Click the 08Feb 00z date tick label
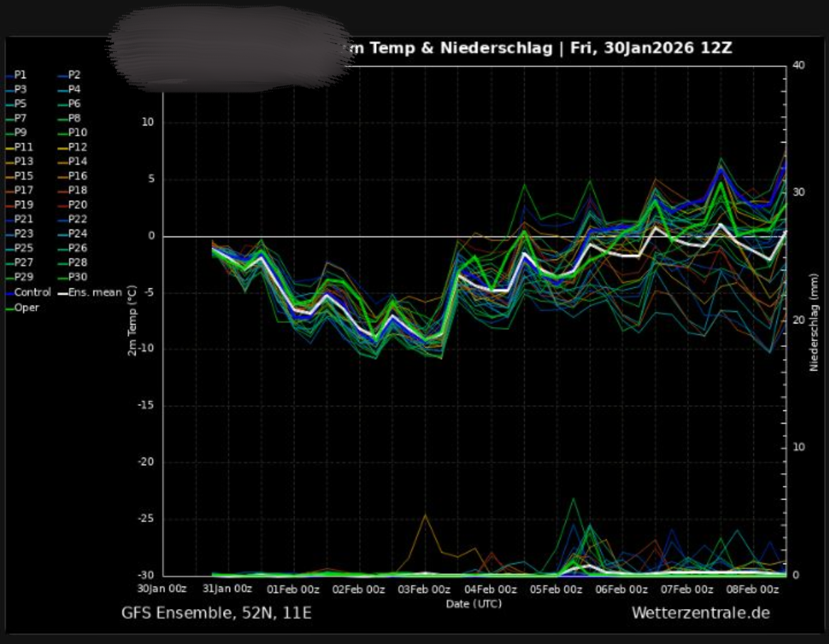 [x=752, y=590]
